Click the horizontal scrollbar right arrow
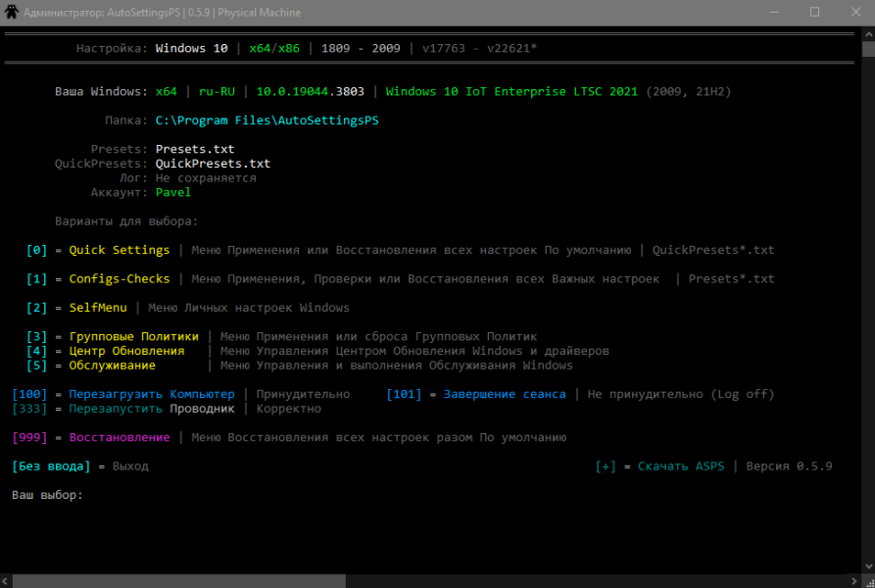Image resolution: width=875 pixels, height=588 pixels. coord(854,581)
